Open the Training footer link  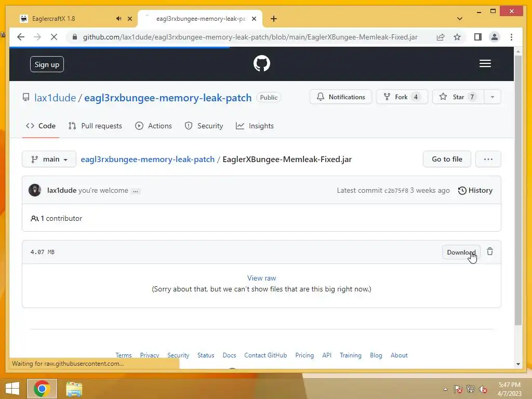(x=351, y=355)
